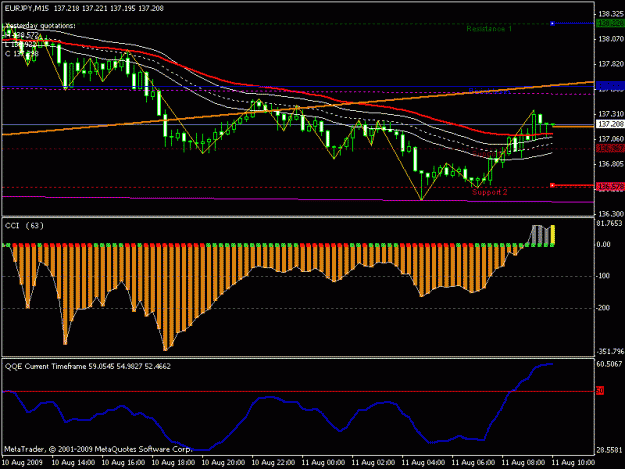Click the '11 Aug 10:00' time axis label
This screenshot has width=625, height=469.
point(573,463)
